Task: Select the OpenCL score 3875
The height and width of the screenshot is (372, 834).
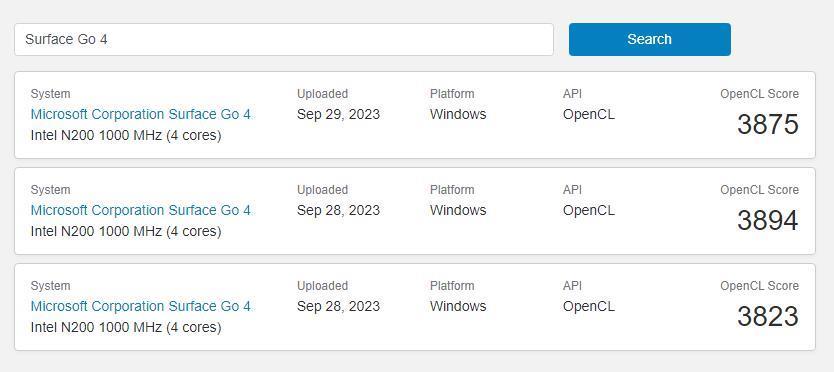Action: point(768,125)
